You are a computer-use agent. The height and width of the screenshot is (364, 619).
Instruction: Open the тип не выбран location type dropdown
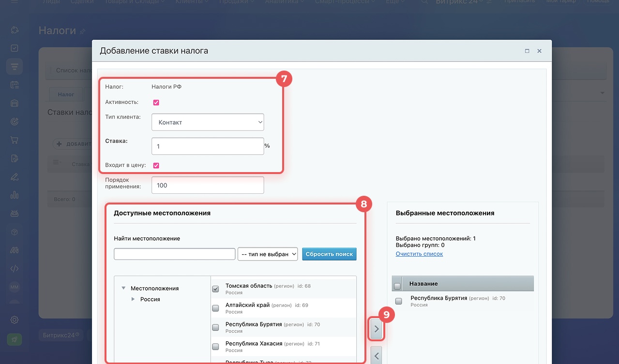[268, 254]
